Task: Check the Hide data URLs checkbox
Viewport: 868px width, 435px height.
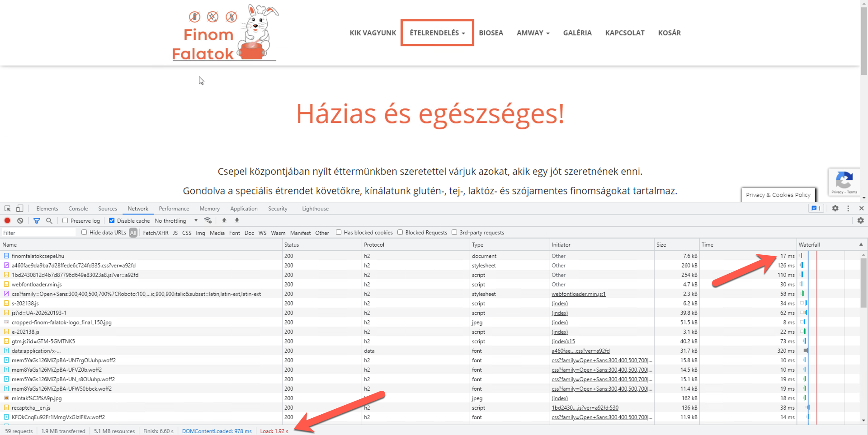Action: tap(84, 232)
